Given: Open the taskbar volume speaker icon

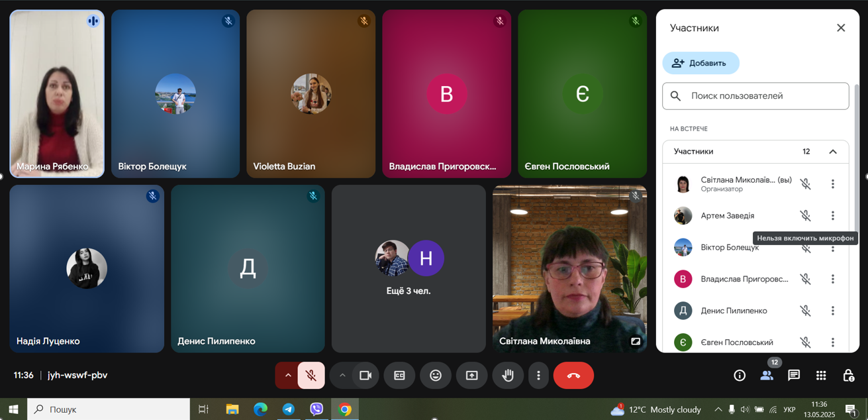Looking at the screenshot, I should (x=745, y=409).
